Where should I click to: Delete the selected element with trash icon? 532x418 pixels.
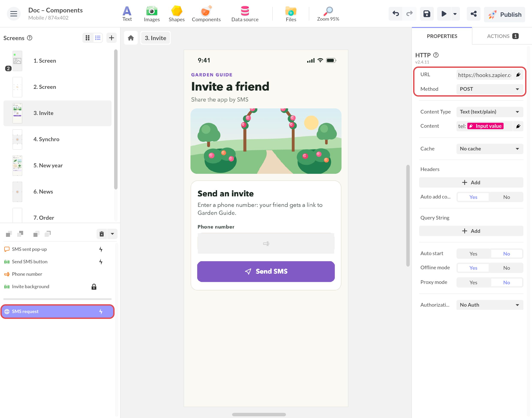coord(102,234)
